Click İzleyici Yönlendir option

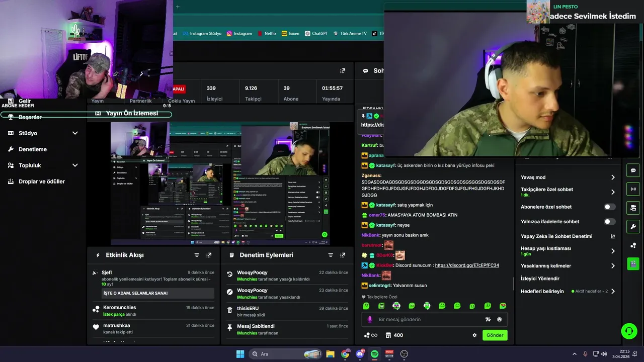tap(540, 279)
